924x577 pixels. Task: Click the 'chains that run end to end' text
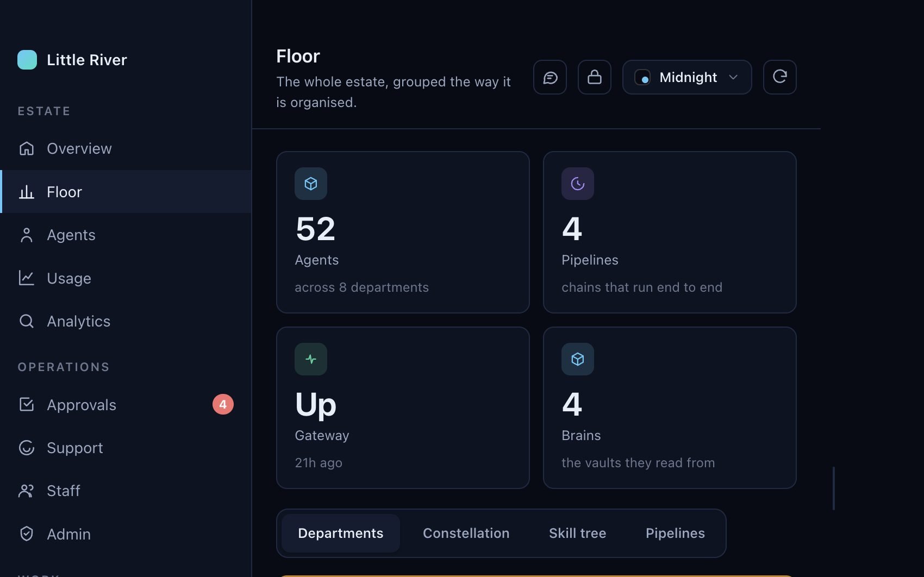coord(642,287)
